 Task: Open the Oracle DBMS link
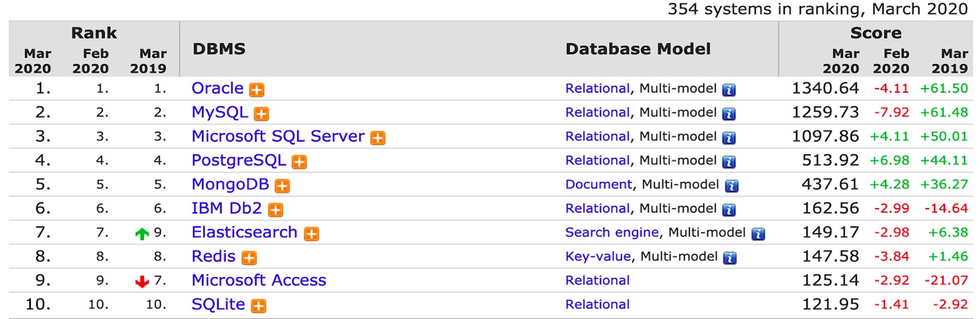pyautogui.click(x=217, y=89)
